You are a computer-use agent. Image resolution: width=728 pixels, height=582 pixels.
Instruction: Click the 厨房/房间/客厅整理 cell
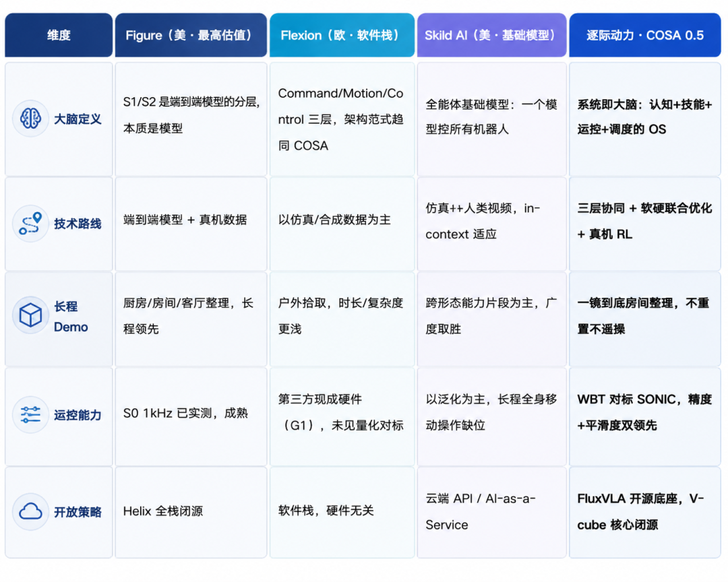(191, 319)
